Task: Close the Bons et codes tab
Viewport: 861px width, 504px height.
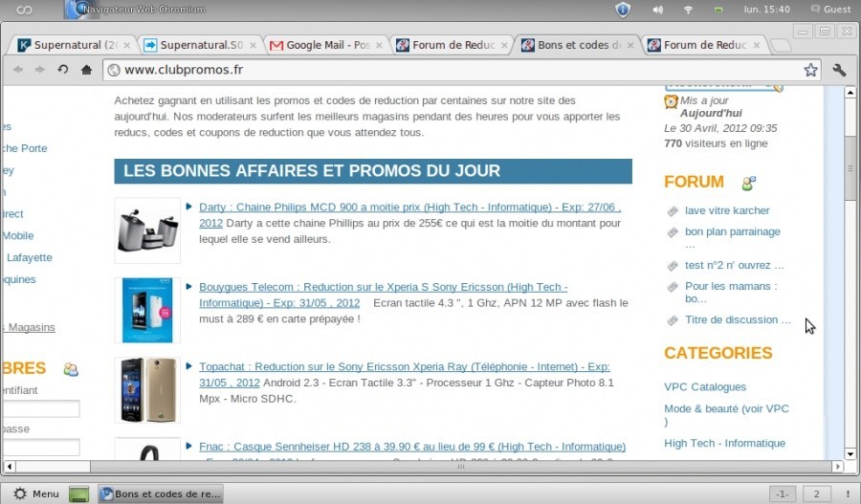Action: click(631, 45)
